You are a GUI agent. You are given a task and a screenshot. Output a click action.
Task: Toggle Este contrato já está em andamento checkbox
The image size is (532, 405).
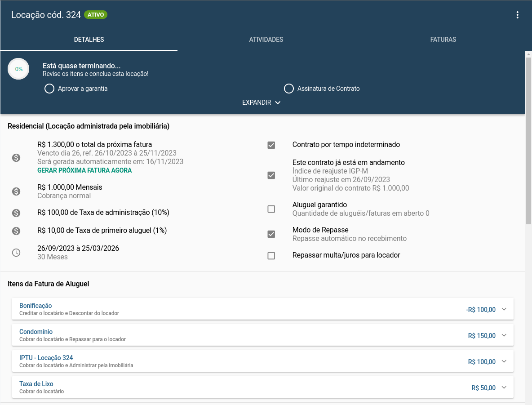271,175
